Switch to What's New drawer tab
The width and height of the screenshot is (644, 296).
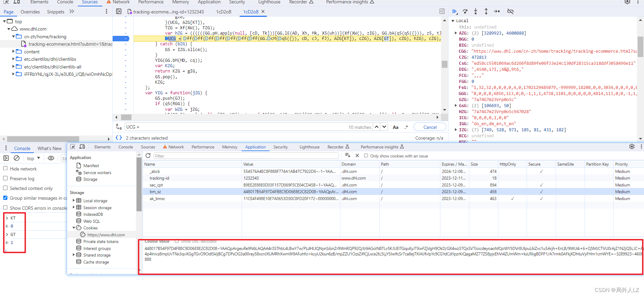click(50, 148)
